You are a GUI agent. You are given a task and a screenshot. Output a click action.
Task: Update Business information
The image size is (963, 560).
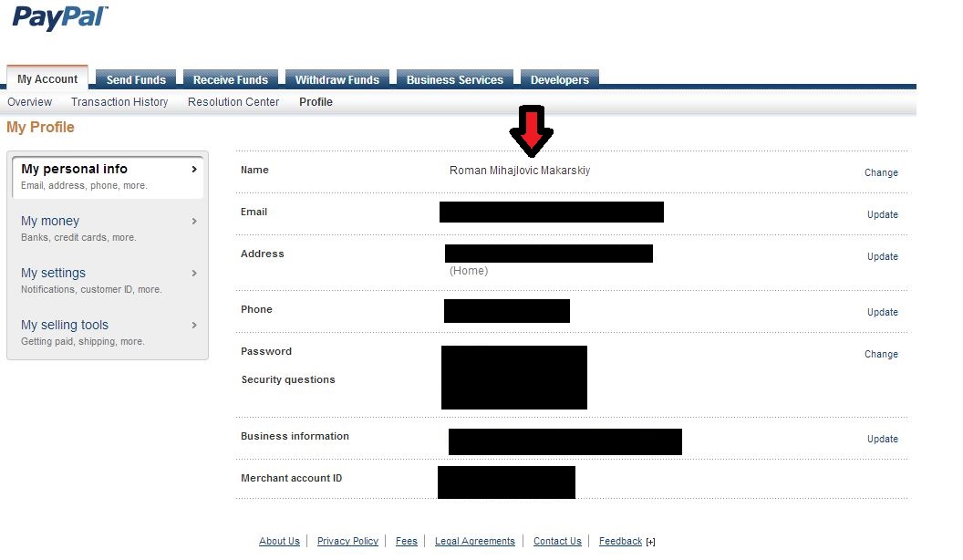(882, 439)
